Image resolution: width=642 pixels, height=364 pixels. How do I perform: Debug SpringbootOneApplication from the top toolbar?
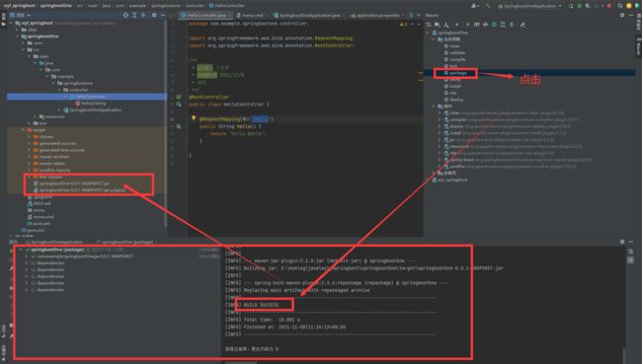click(x=580, y=6)
